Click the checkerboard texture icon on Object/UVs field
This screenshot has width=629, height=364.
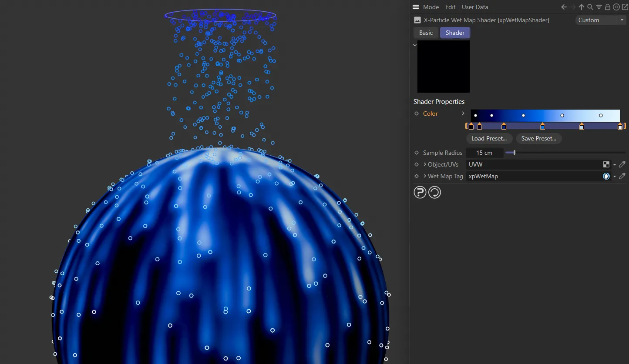pyautogui.click(x=606, y=164)
